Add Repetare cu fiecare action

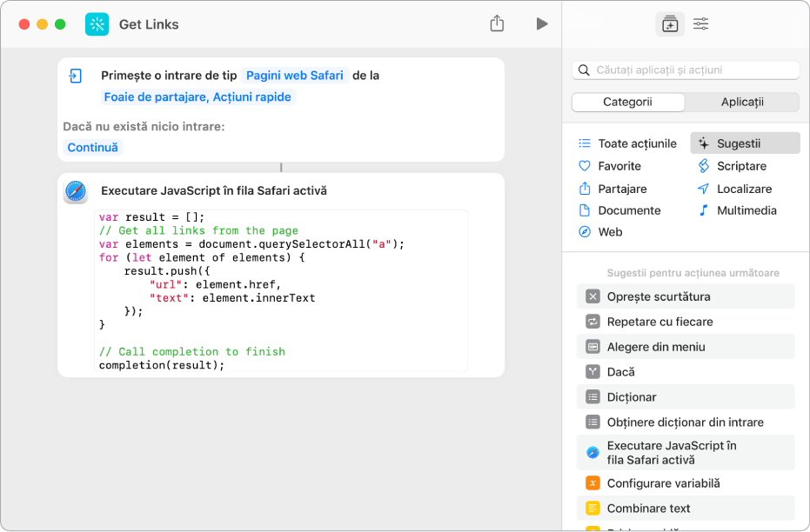click(x=686, y=322)
